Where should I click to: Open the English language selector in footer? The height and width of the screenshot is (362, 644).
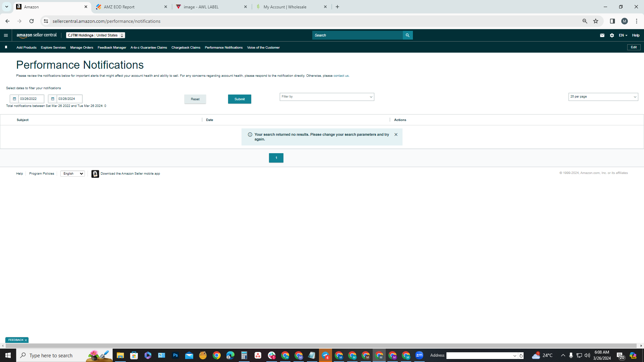[x=72, y=174]
